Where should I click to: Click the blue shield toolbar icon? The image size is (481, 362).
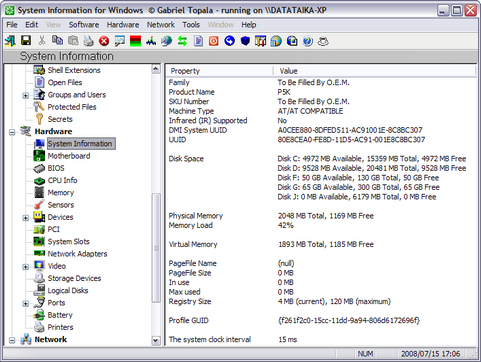click(x=245, y=41)
